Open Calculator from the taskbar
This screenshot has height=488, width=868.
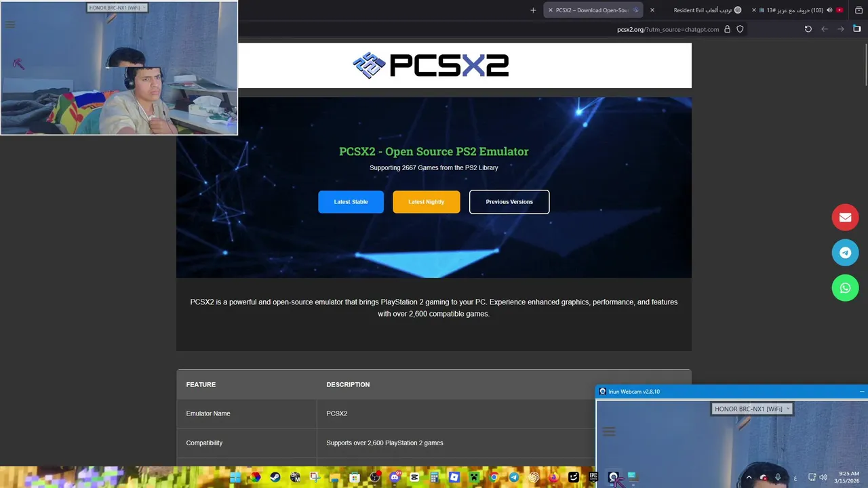tap(434, 478)
